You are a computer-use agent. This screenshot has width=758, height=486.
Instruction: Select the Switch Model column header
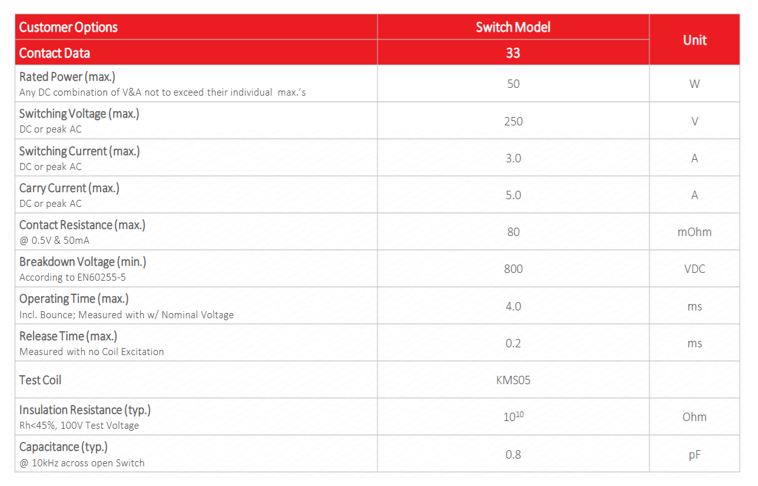click(x=513, y=27)
